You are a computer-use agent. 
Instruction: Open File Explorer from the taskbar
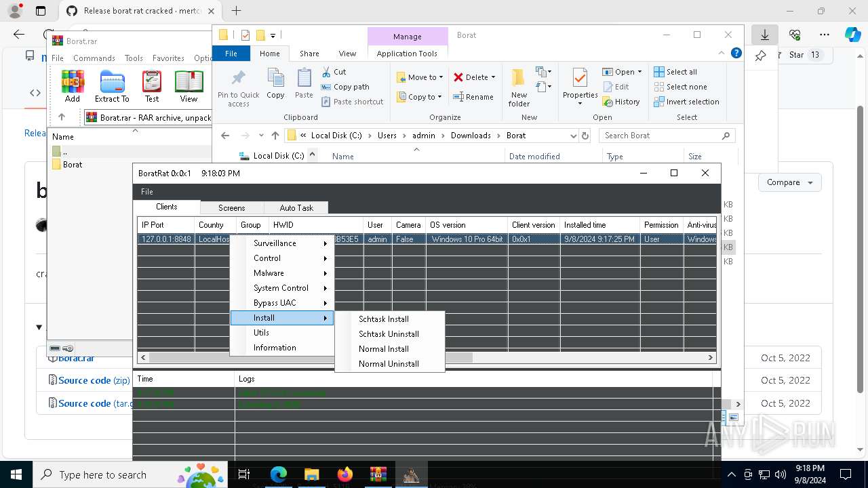[311, 474]
